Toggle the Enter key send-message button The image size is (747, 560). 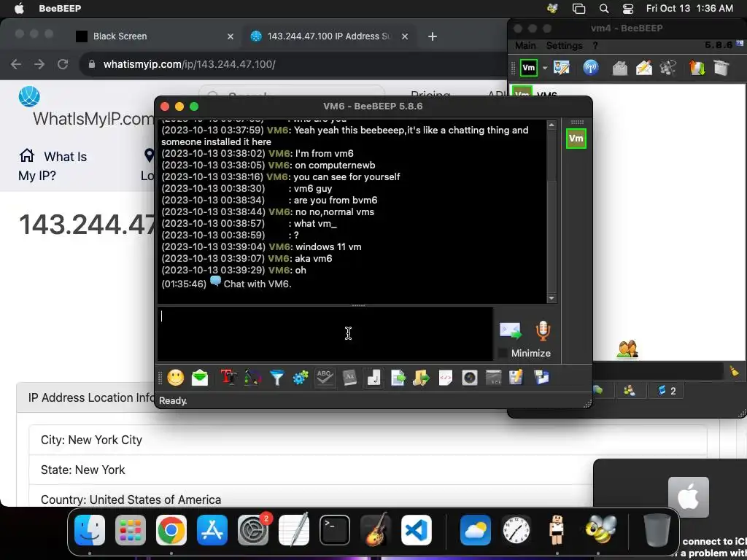pos(373,378)
